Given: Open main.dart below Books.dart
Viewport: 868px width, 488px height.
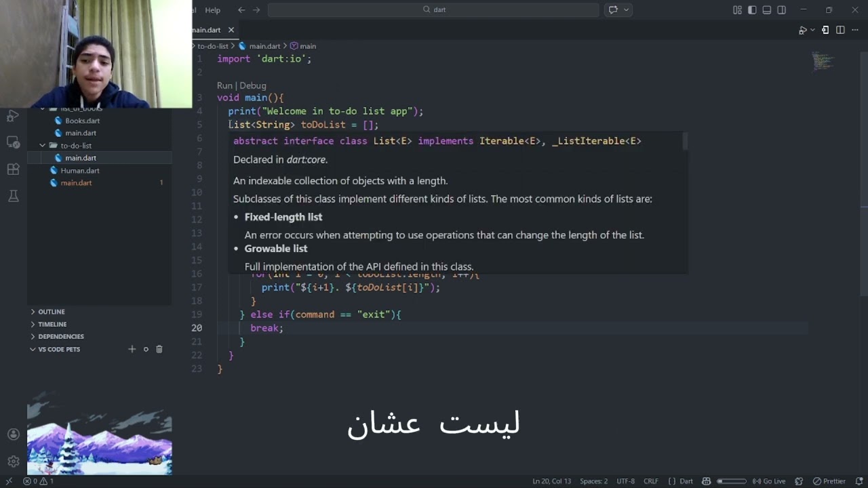Looking at the screenshot, I should [x=99, y=133].
